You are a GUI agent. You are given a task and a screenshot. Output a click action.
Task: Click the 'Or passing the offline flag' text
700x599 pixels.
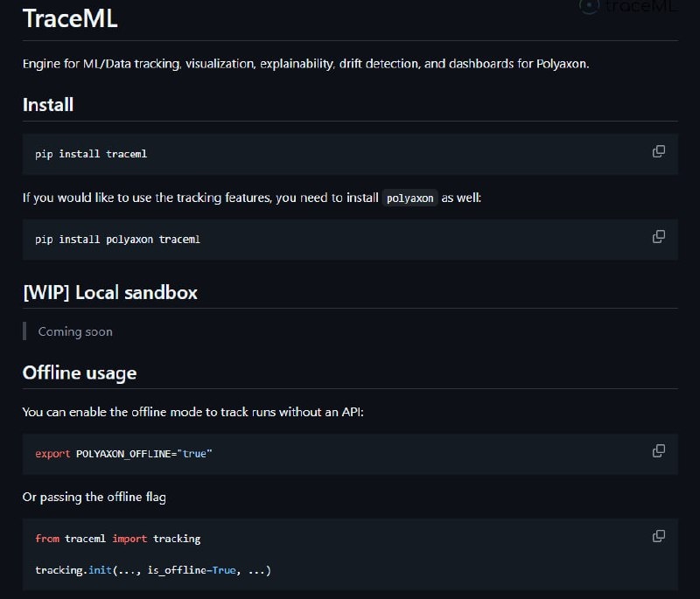(94, 497)
